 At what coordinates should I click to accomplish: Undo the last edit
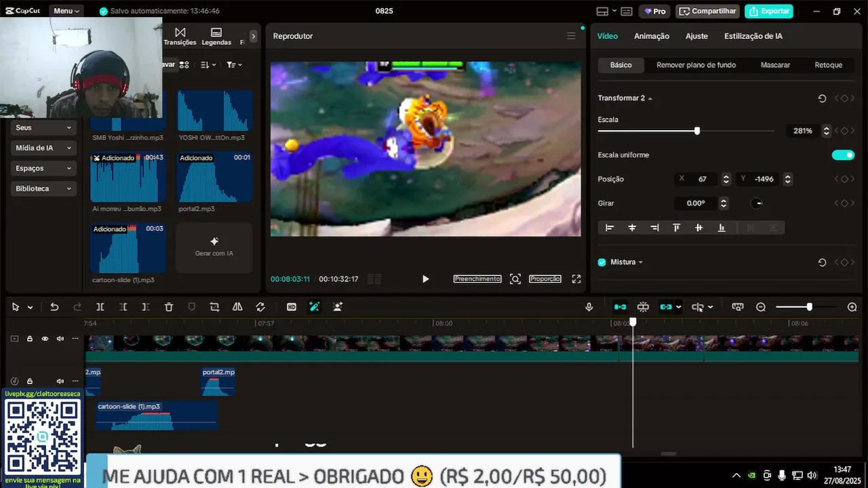54,307
